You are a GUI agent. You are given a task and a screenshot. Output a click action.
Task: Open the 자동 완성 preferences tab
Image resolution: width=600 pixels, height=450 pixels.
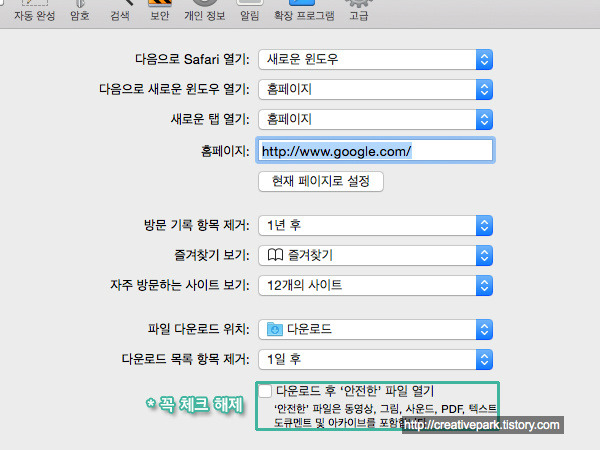pos(34,11)
